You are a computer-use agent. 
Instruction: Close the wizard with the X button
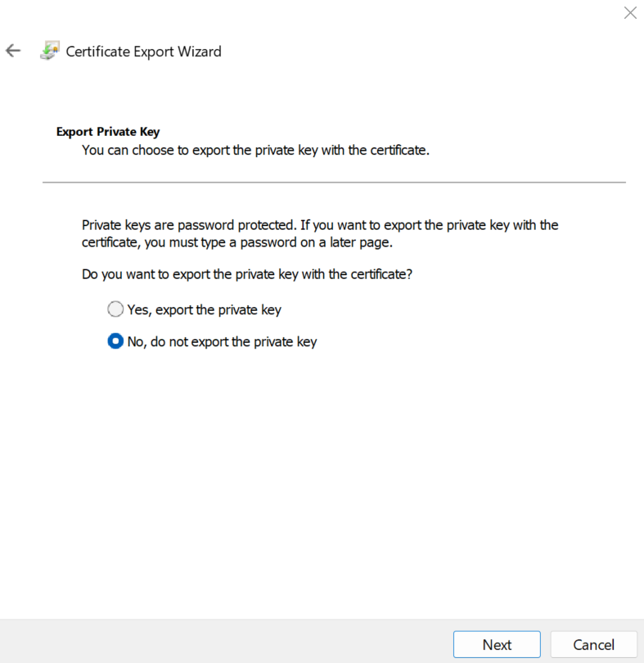[x=630, y=12]
